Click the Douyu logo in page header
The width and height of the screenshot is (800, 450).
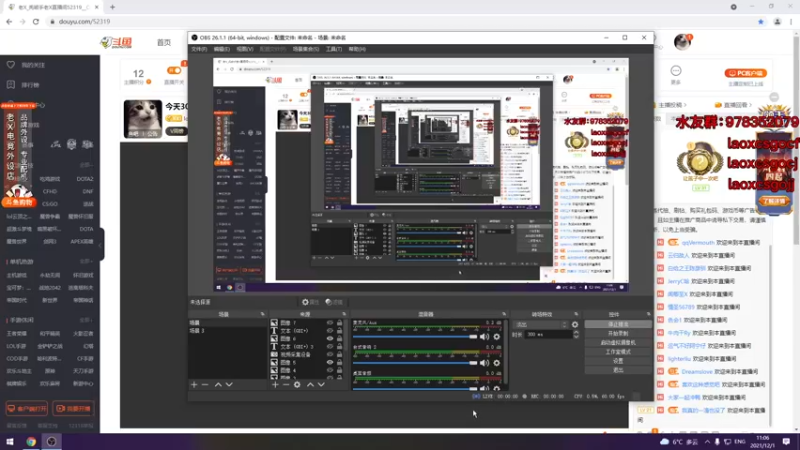point(116,42)
